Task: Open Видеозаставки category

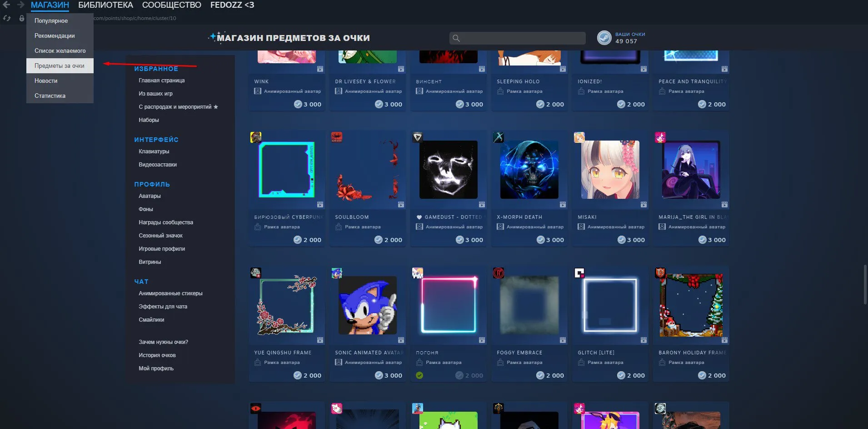Action: [158, 165]
